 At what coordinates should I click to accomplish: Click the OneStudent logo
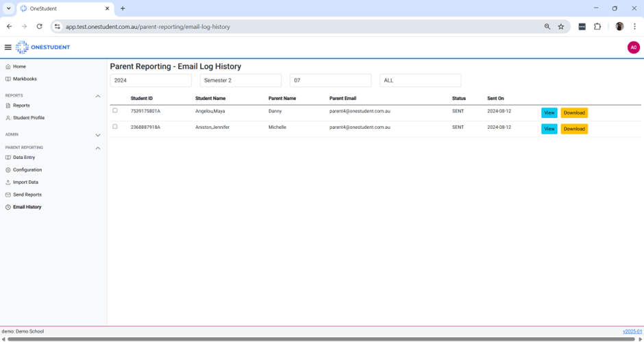[42, 47]
